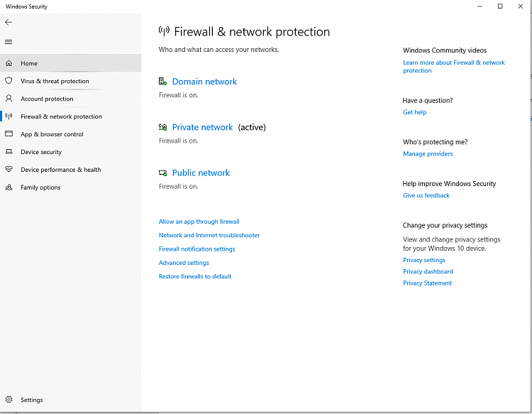The width and height of the screenshot is (532, 414).
Task: Open Allow an app through firewall
Action: (199, 222)
